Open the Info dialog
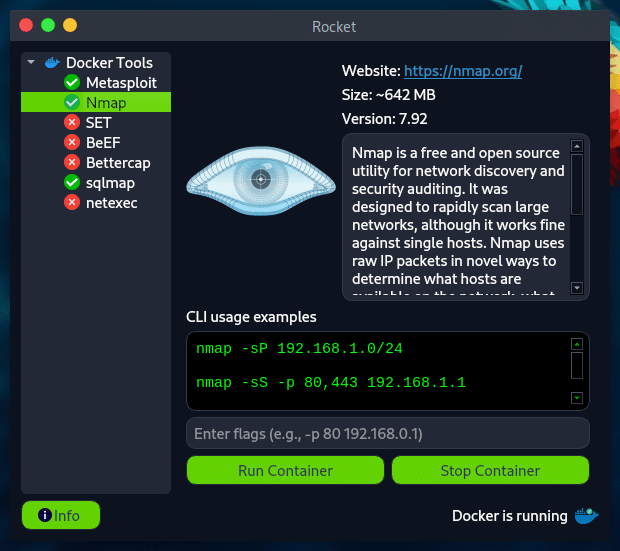Screen dimensions: 620x551 coord(61,515)
